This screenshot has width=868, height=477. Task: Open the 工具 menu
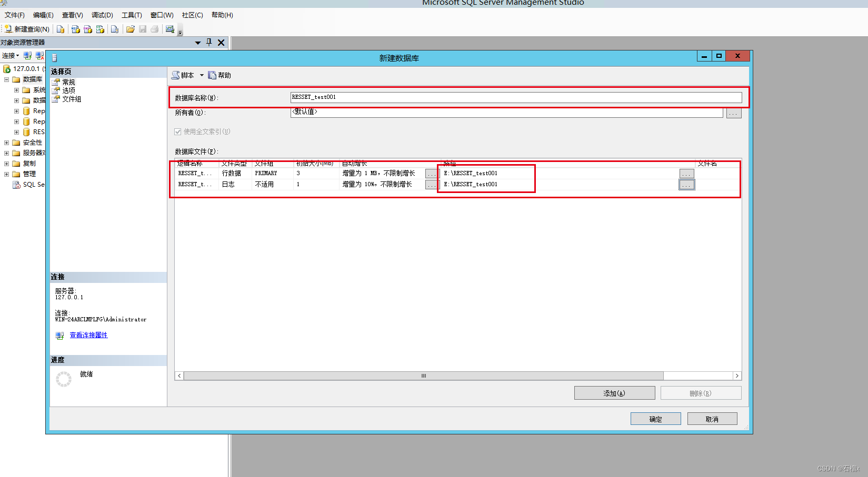pyautogui.click(x=132, y=15)
